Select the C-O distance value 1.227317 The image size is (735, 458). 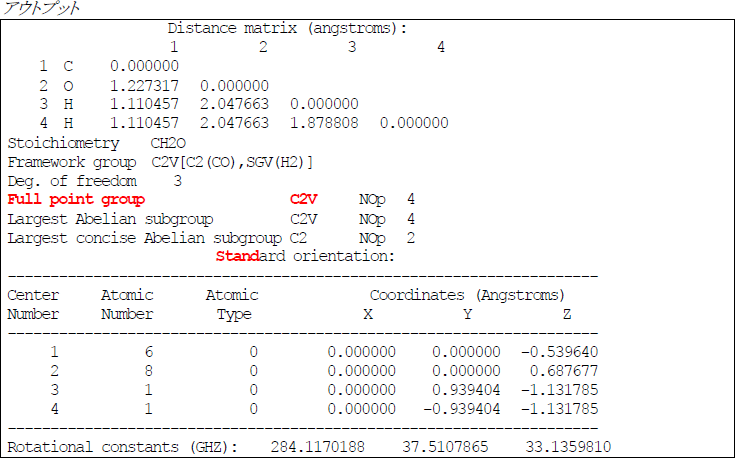144,86
